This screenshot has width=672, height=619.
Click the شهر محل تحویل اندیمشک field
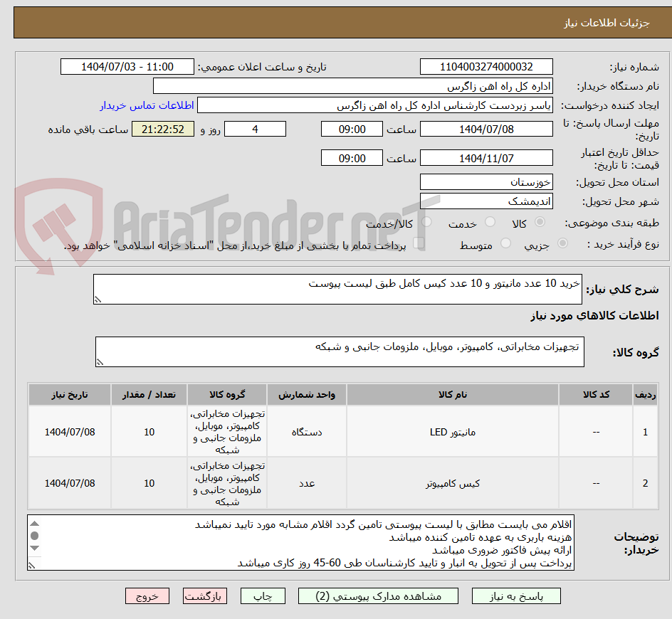[486, 201]
